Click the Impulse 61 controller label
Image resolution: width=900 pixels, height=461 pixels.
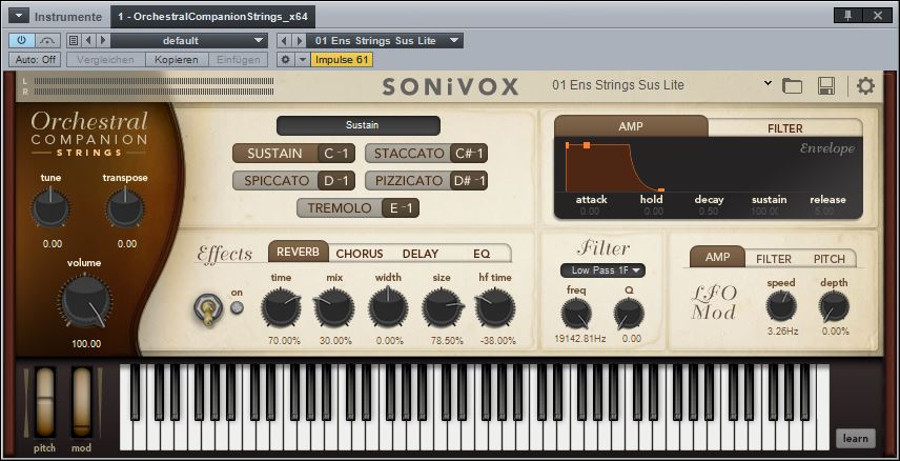(x=342, y=60)
